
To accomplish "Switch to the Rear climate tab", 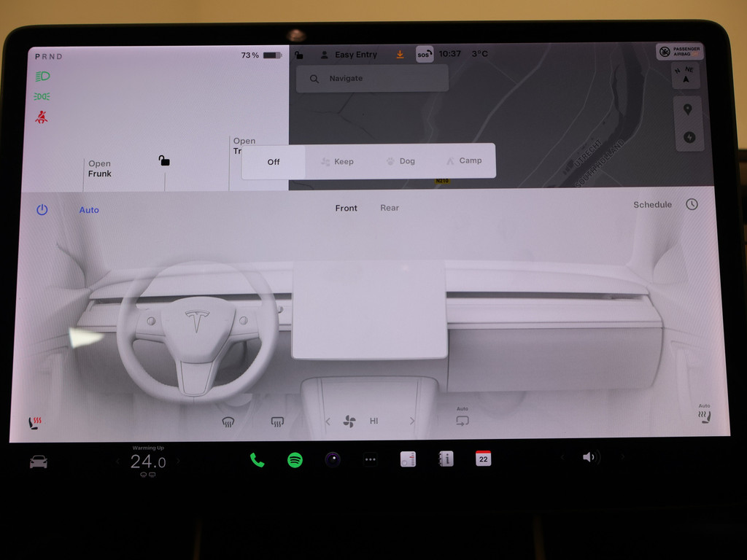I will (390, 208).
